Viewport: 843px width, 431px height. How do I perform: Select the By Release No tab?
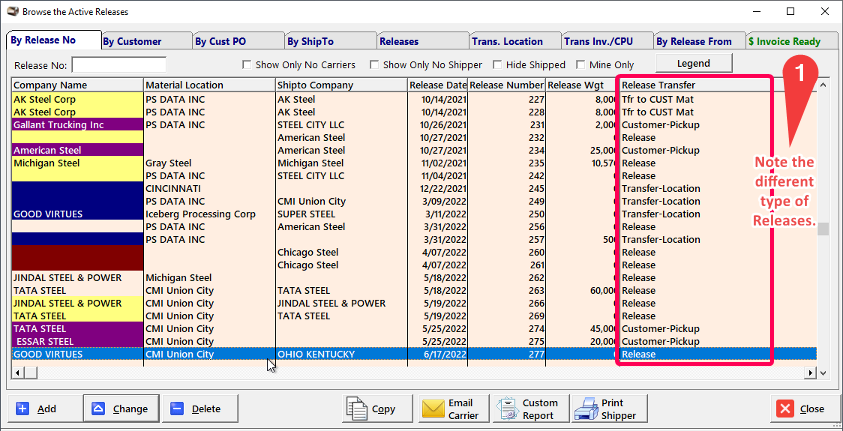tap(54, 40)
